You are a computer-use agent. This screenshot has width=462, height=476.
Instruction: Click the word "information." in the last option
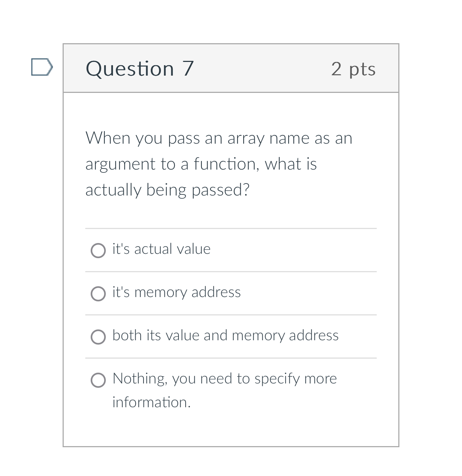click(151, 402)
